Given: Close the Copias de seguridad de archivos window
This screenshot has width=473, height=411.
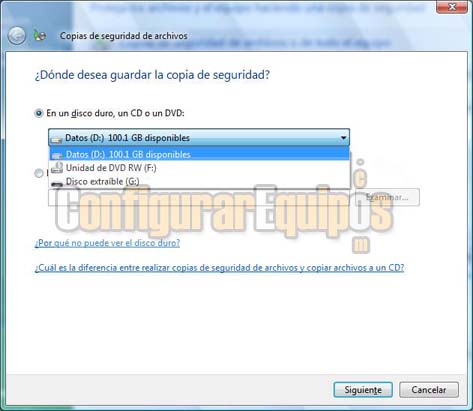Looking at the screenshot, I should coord(452,7).
